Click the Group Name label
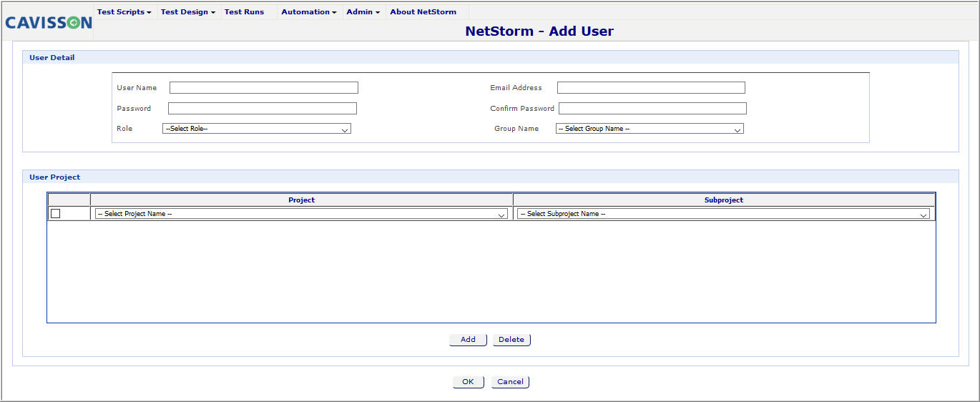 (x=516, y=129)
